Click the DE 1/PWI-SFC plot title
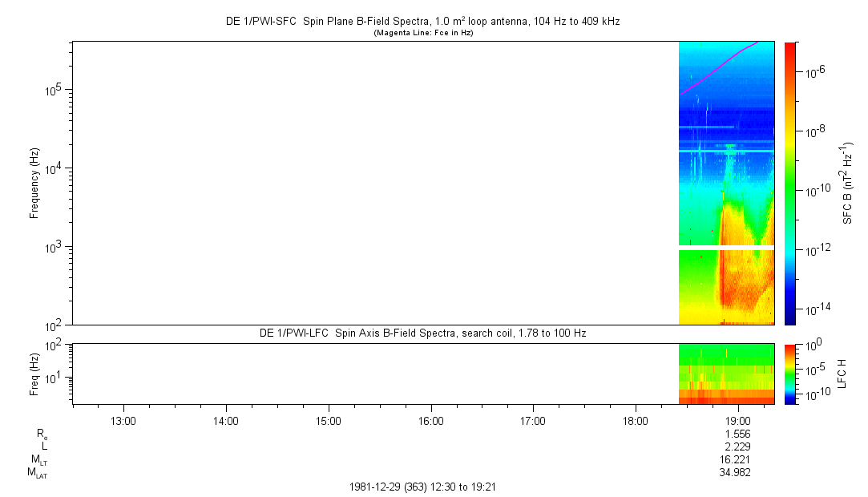 coord(422,22)
